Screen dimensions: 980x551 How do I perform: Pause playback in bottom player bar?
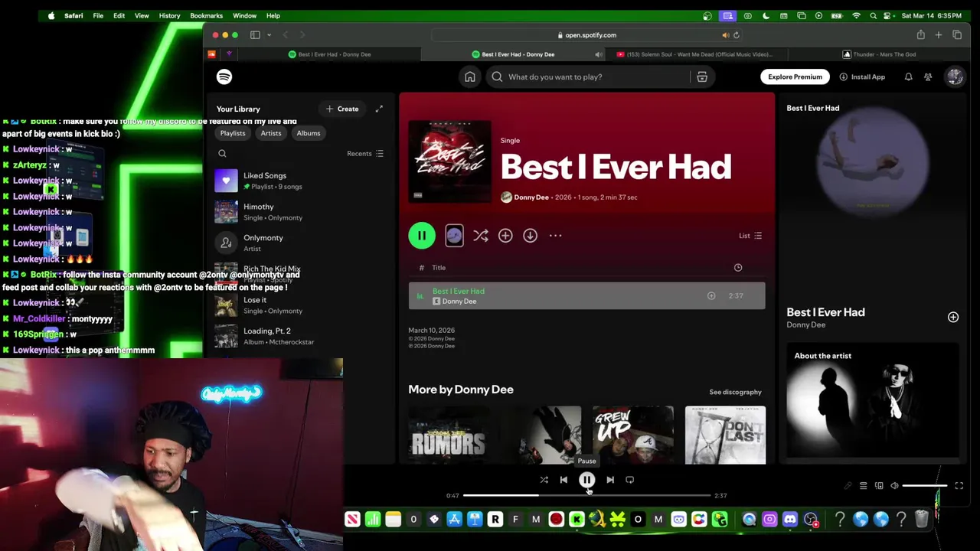coord(586,480)
